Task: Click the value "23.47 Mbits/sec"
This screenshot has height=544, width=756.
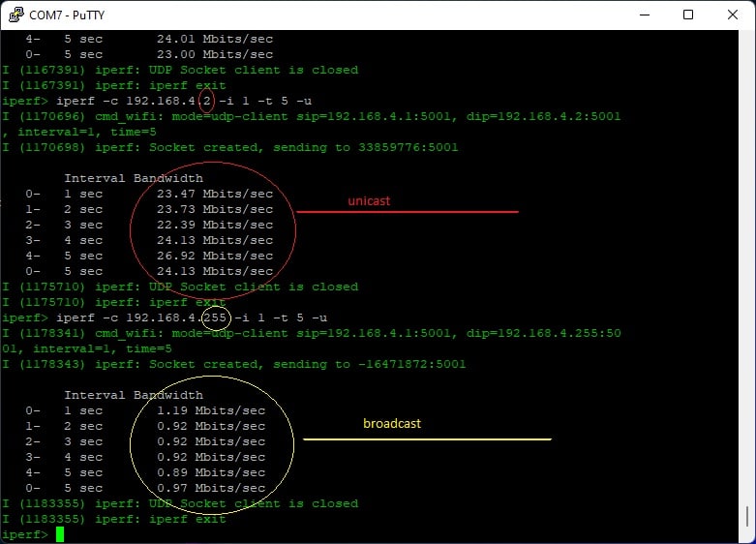Action: 215,194
